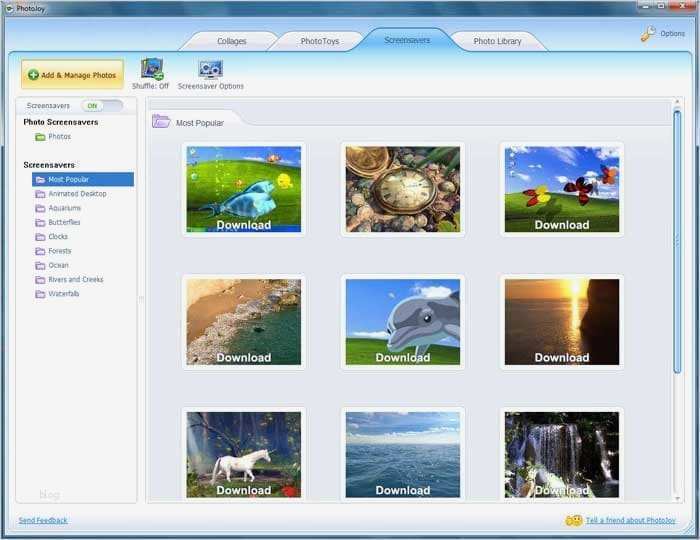Click the Rivers and Creeks folder icon
This screenshot has width=700, height=540.
40,279
